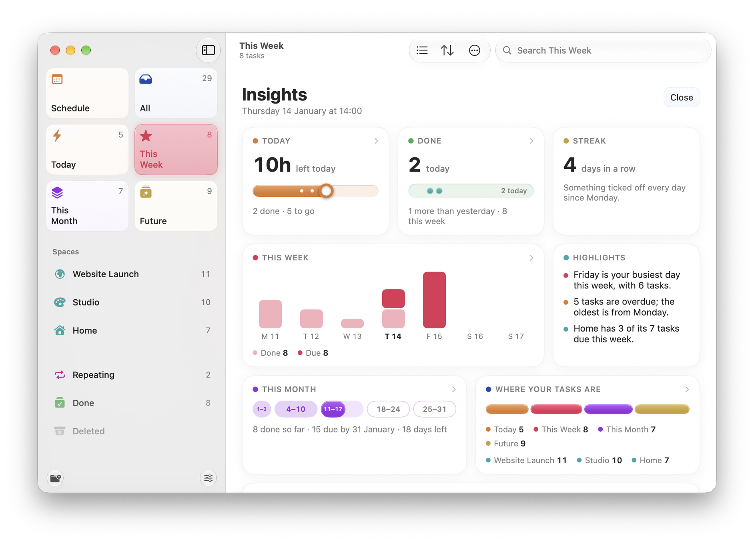This screenshot has height=560, width=754.
Task: Add a new space folder icon
Action: 56,478
